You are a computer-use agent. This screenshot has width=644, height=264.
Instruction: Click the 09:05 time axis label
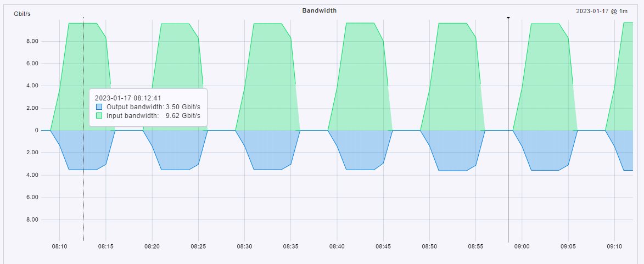(568, 246)
